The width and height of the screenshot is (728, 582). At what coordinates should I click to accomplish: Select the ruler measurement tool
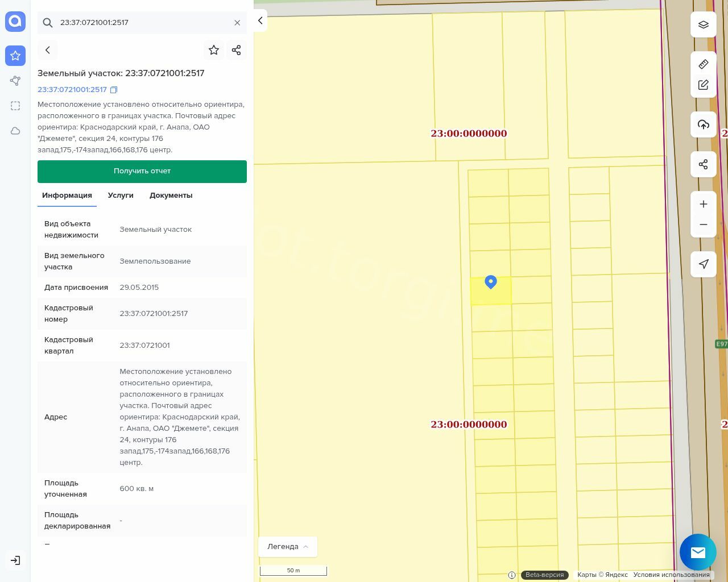click(703, 64)
